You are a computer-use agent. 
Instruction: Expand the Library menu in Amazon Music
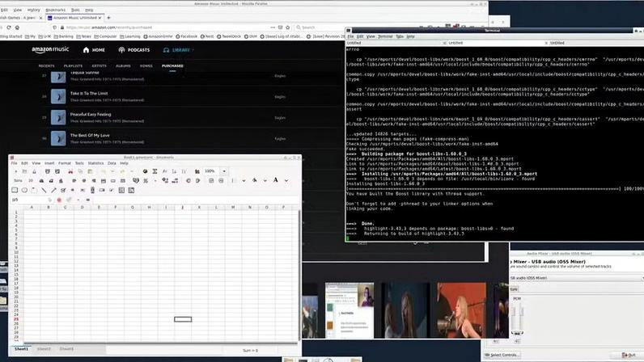pos(179,50)
